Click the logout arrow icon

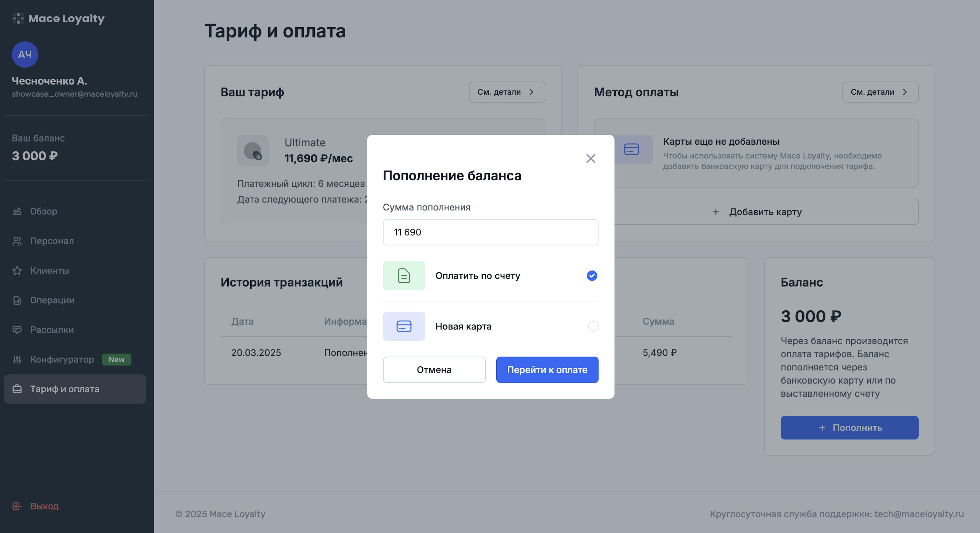[17, 506]
